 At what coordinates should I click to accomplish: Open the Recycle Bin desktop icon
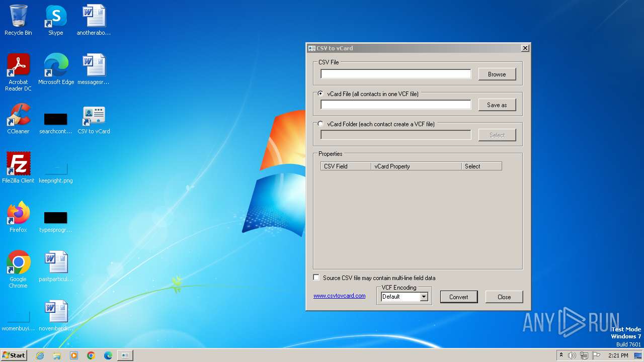pyautogui.click(x=18, y=20)
